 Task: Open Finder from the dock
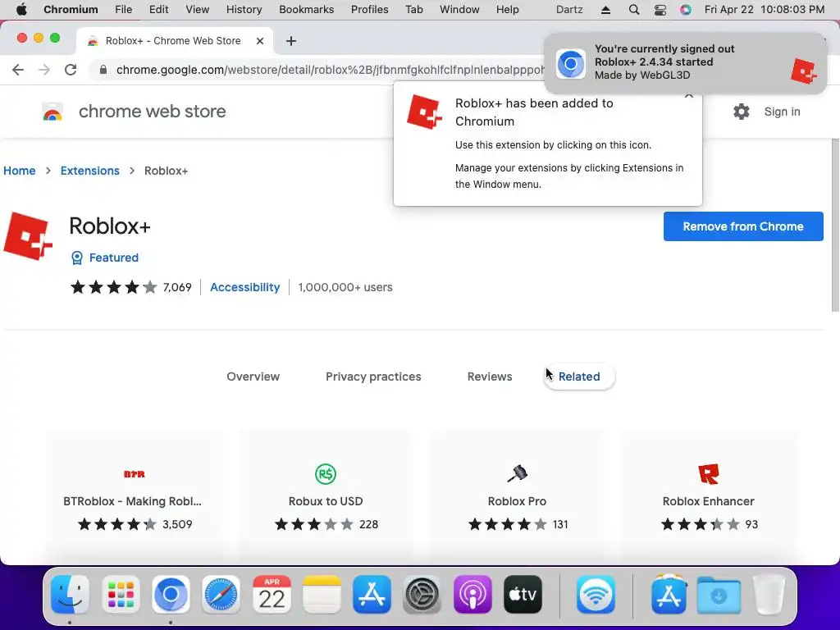[71, 595]
